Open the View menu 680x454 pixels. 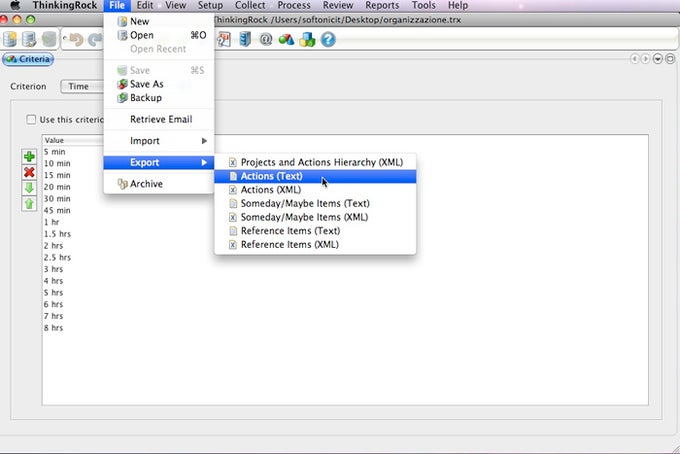176,5
